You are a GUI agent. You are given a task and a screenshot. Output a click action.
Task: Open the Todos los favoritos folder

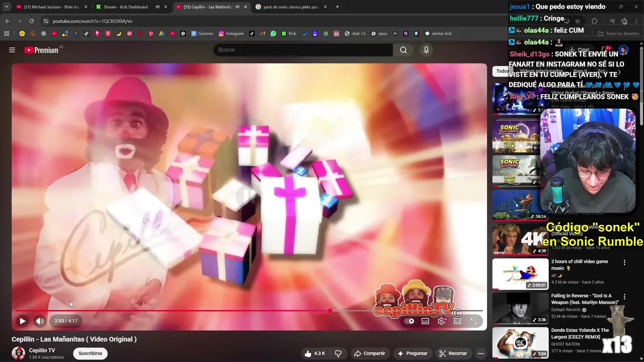click(618, 34)
